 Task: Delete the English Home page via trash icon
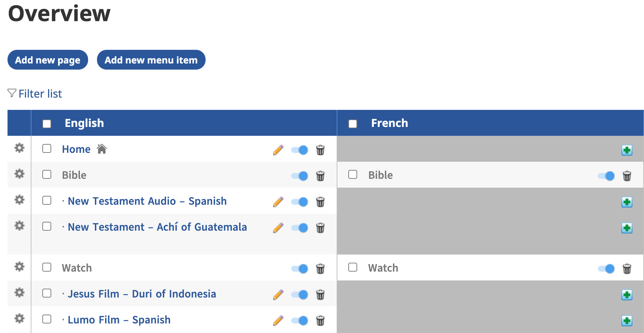320,150
